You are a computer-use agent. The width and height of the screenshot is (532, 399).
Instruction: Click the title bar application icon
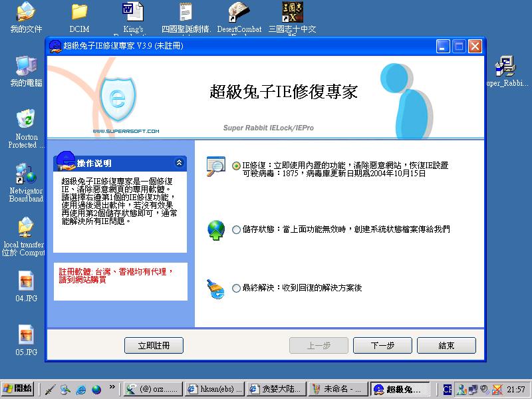pos(55,46)
